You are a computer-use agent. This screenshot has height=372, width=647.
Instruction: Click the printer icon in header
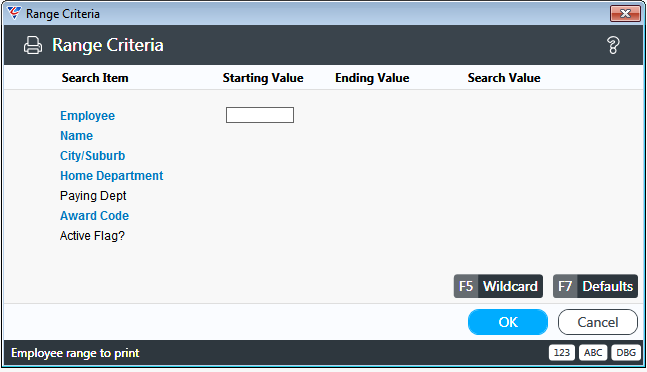33,45
